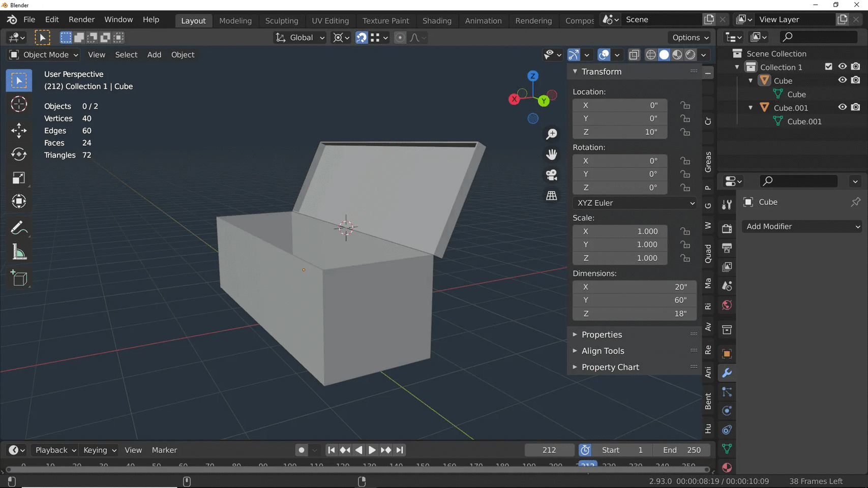
Task: Open timeline Marker menu
Action: pyautogui.click(x=164, y=450)
